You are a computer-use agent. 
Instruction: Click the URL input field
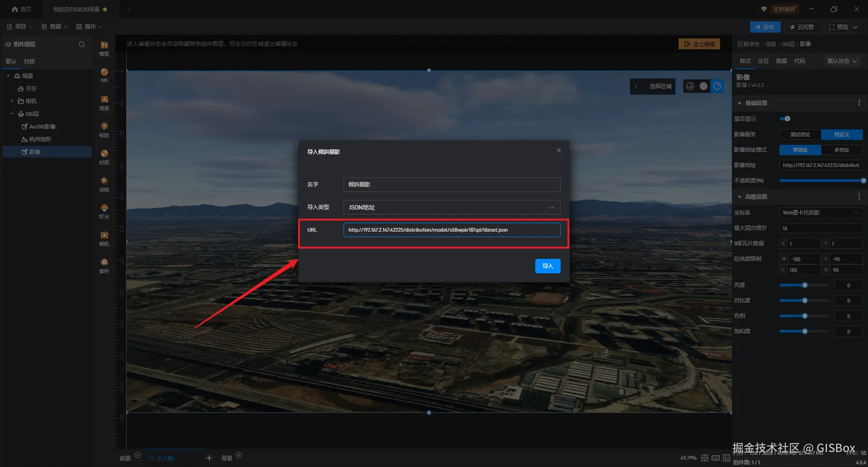coord(452,230)
